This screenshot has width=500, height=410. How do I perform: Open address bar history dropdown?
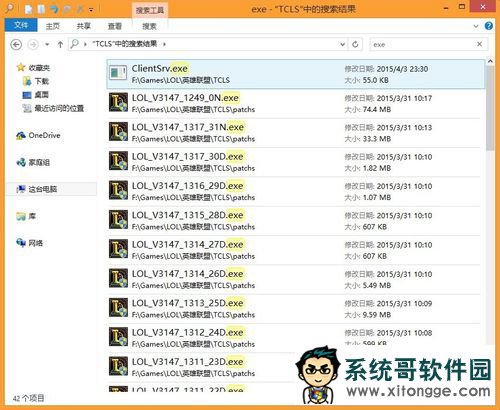(x=342, y=44)
